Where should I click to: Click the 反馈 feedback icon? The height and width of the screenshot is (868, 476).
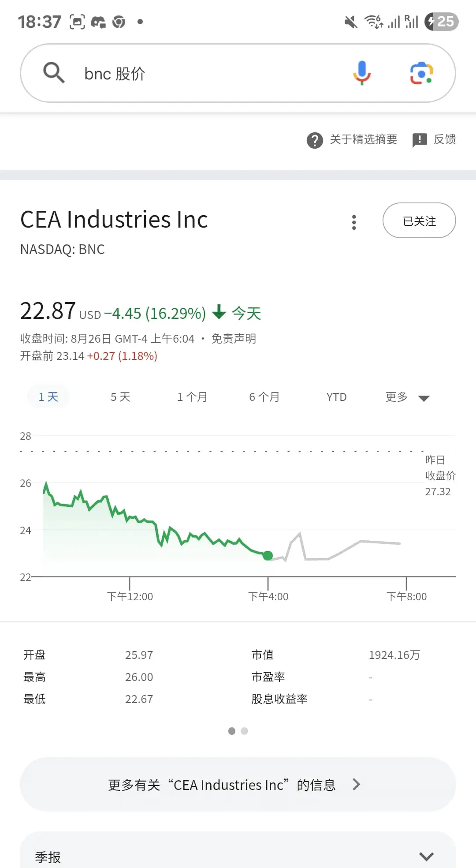[420, 140]
